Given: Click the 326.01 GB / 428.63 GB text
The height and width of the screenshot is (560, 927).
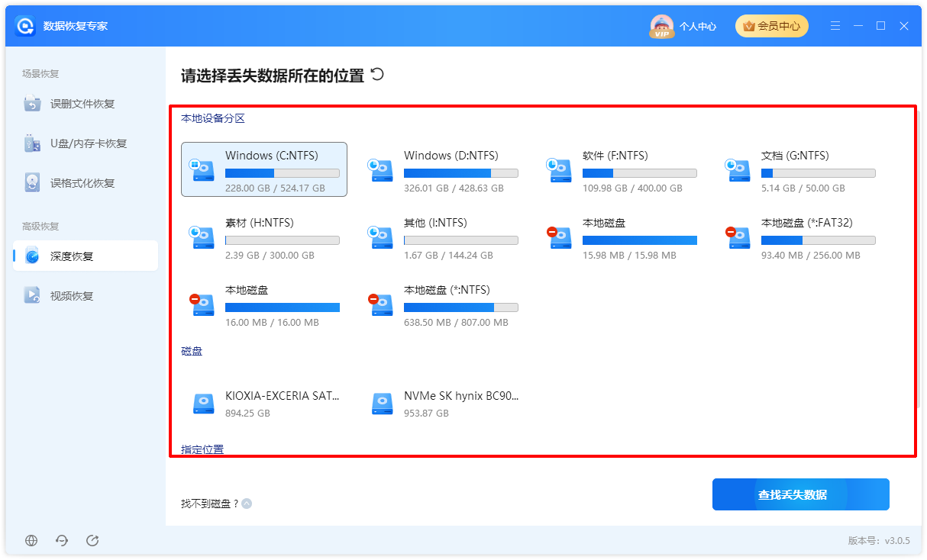Looking at the screenshot, I should point(454,188).
